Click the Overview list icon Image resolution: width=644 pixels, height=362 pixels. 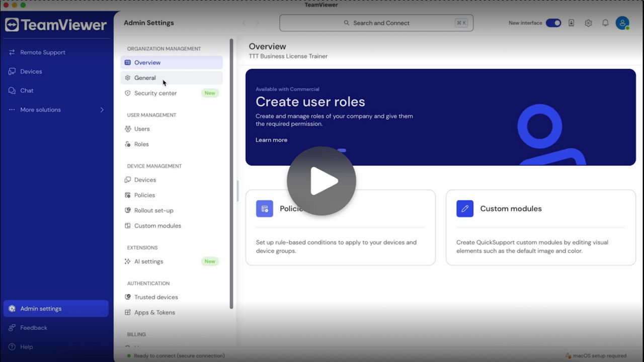pos(128,62)
